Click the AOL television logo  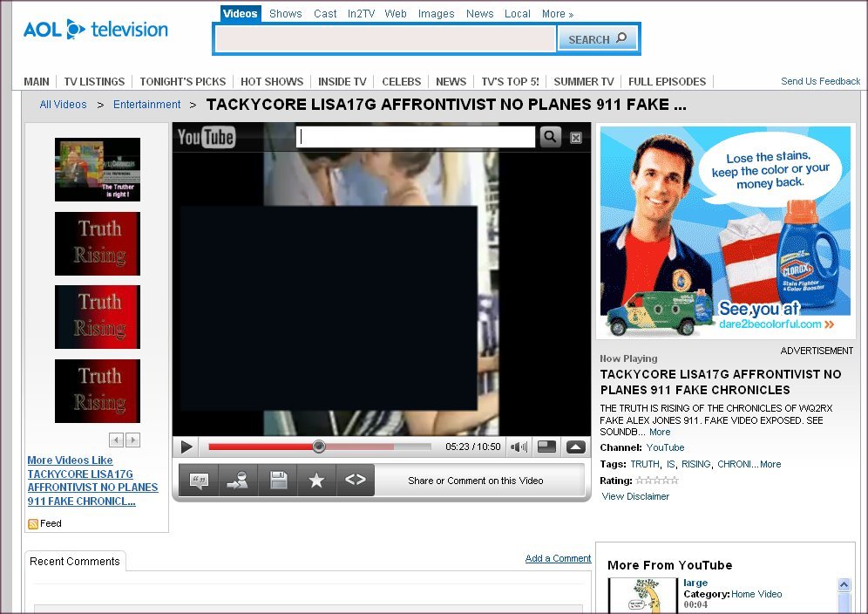click(x=95, y=30)
